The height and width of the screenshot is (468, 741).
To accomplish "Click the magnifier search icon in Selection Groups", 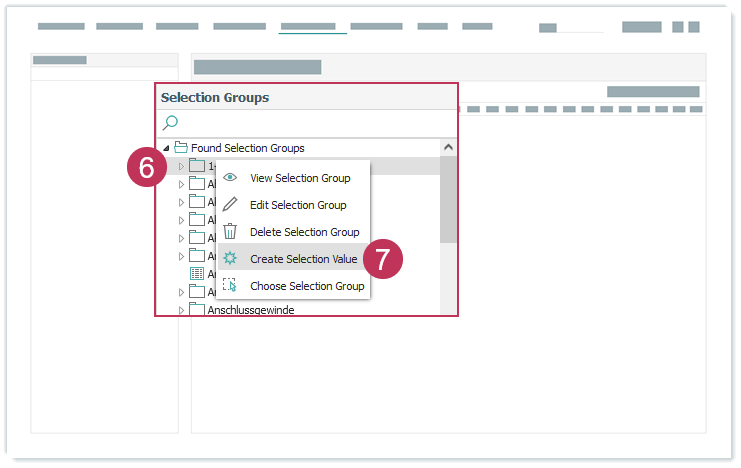I will (170, 123).
